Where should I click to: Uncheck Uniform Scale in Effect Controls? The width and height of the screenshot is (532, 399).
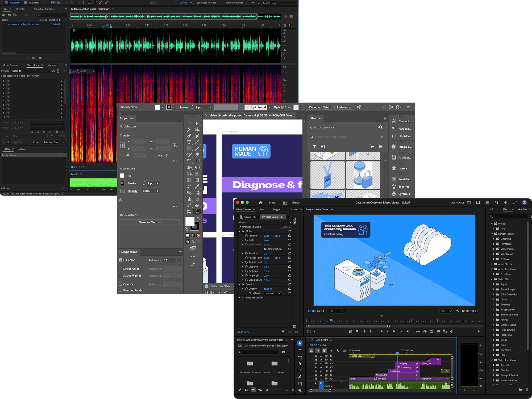pos(265,249)
